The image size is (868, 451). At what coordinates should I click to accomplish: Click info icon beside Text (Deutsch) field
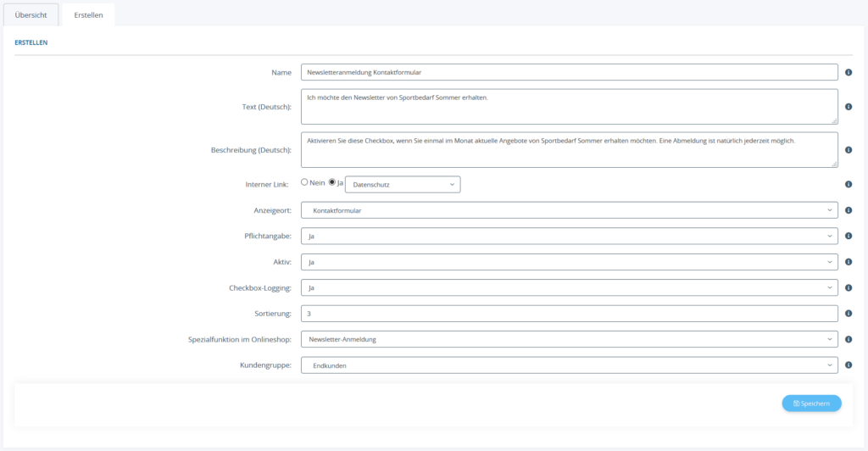point(849,107)
